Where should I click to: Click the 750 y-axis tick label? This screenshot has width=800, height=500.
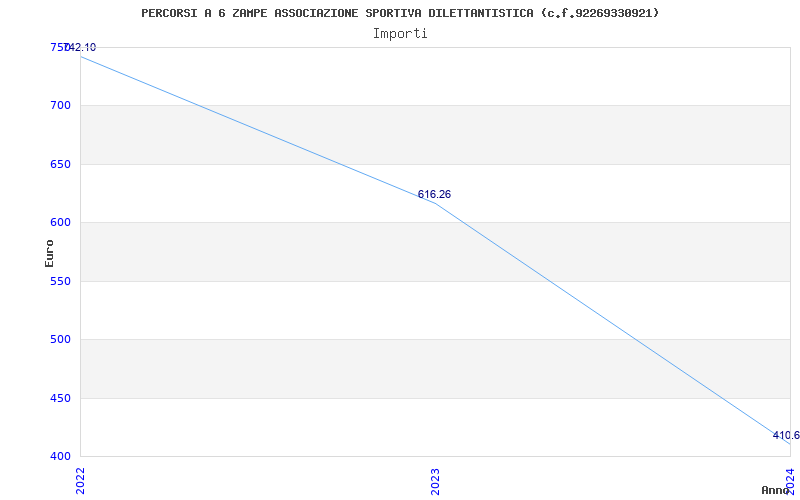point(58,47)
